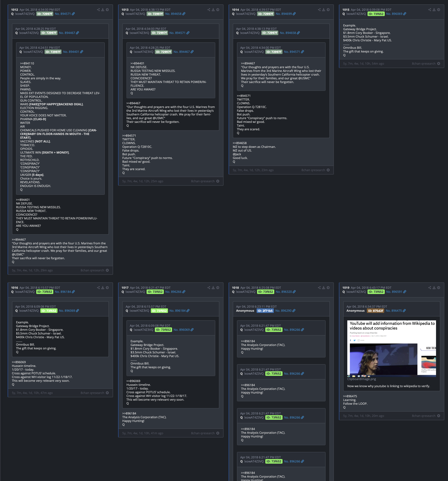Click the >>894658 reference in post 1014
This screenshot has height=481, width=448.
coord(240,143)
